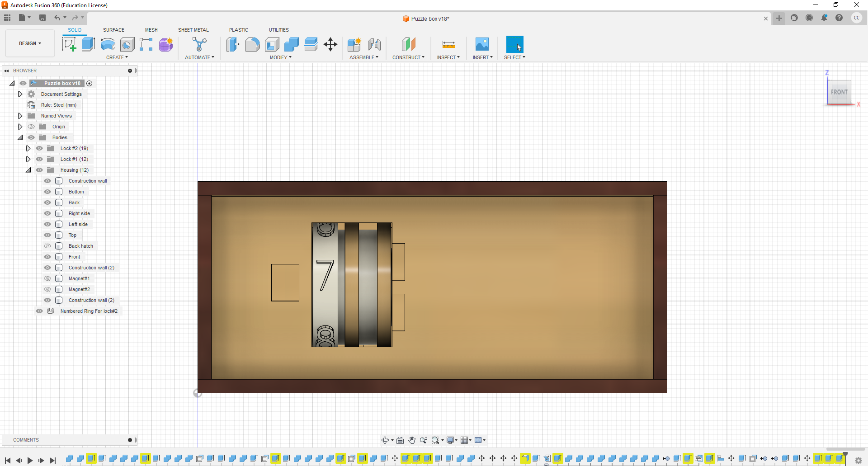This screenshot has height=466, width=868.
Task: Undo the last action
Action: coord(57,18)
